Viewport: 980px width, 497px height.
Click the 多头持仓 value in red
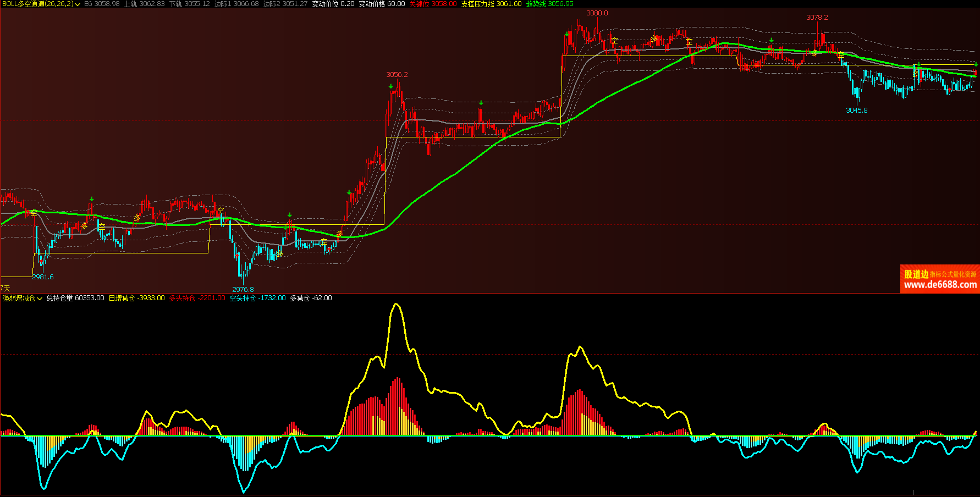(x=197, y=298)
